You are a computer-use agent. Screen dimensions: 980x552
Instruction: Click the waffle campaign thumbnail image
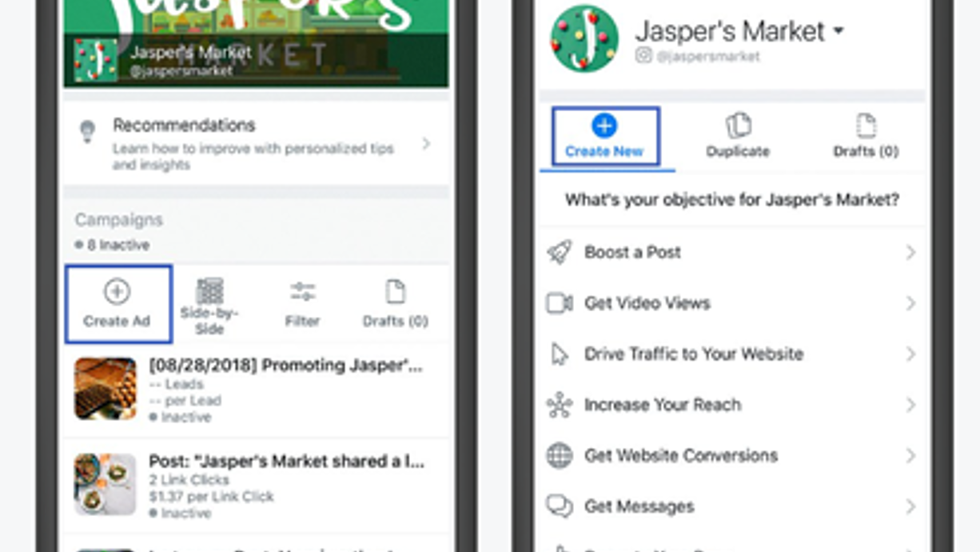point(106,389)
